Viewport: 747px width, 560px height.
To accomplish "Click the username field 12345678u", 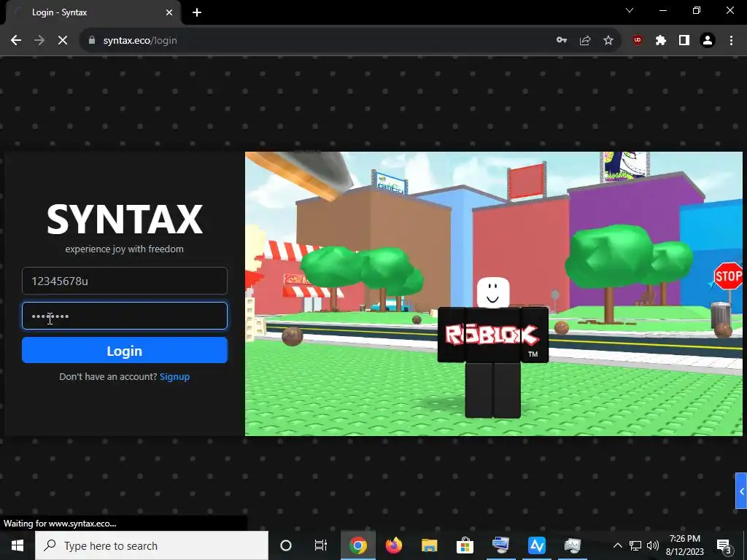I will click(x=124, y=281).
